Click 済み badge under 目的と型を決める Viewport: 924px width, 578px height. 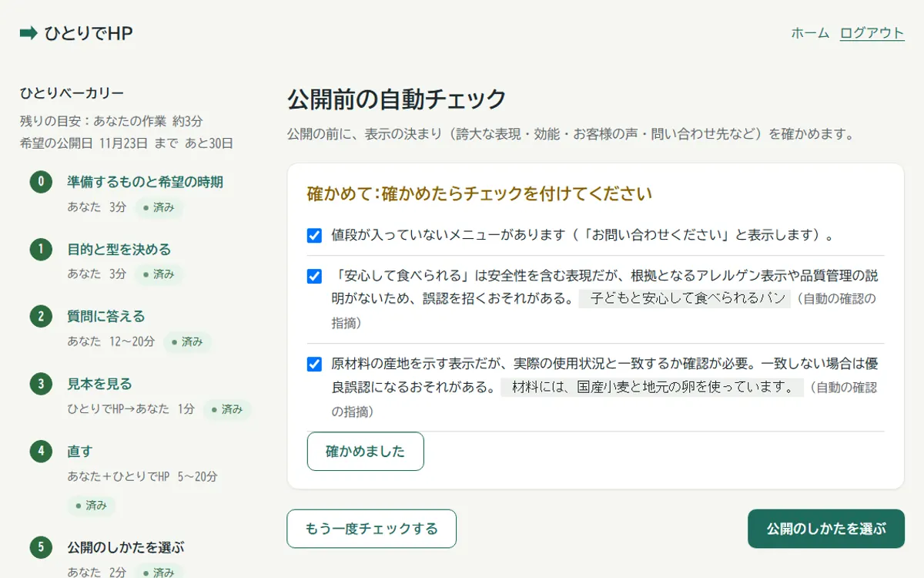point(159,274)
